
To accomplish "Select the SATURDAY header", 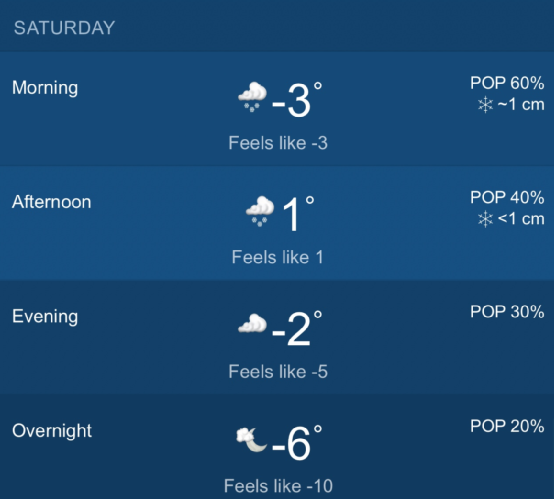I will coord(64,28).
